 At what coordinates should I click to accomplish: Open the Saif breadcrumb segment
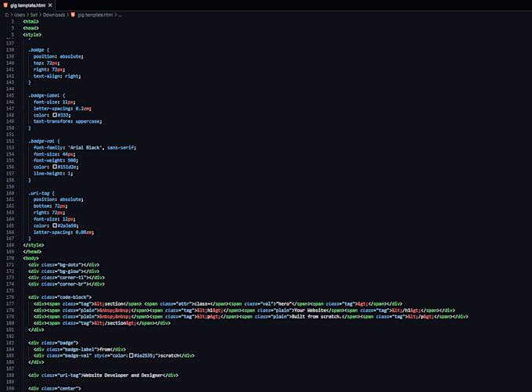point(34,15)
